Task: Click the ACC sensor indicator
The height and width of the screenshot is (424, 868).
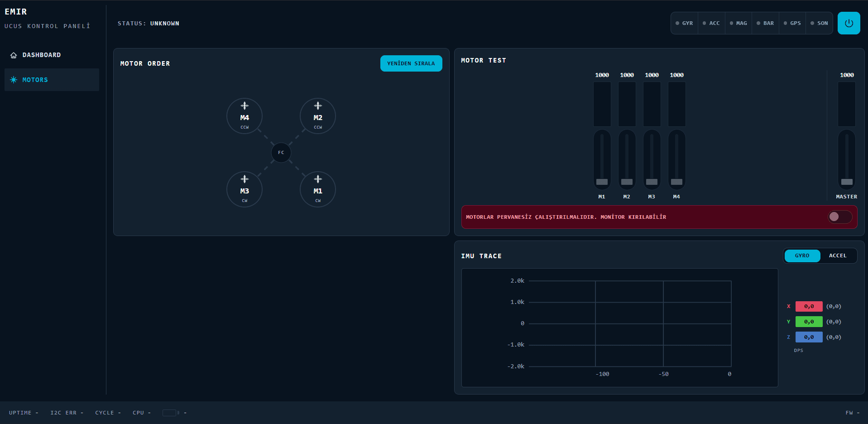Action: 711,23
